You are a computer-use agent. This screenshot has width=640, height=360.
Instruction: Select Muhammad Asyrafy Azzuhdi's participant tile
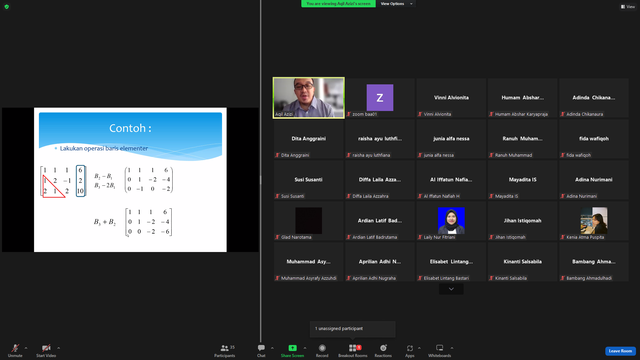(x=309, y=262)
